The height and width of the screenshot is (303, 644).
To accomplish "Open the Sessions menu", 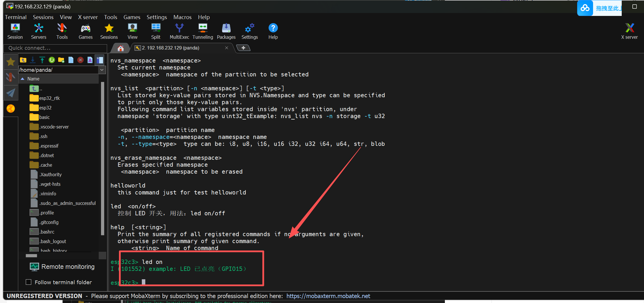I will 43,17.
